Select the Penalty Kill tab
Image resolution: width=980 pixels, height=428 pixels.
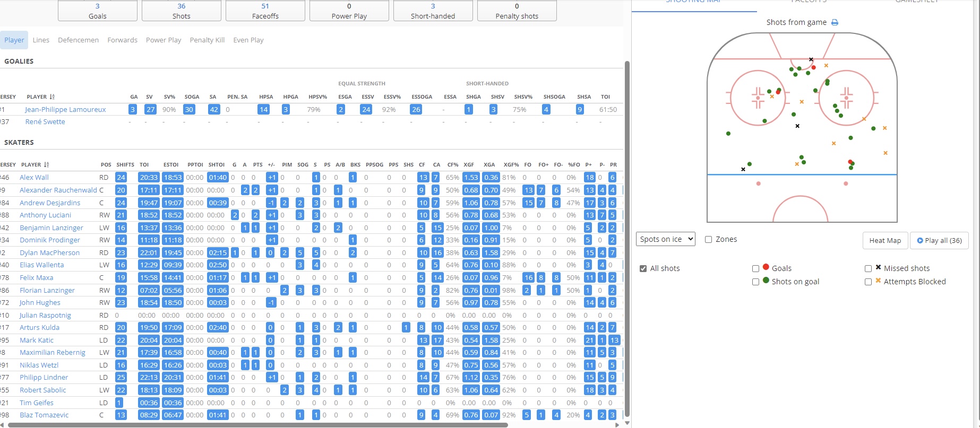point(207,40)
